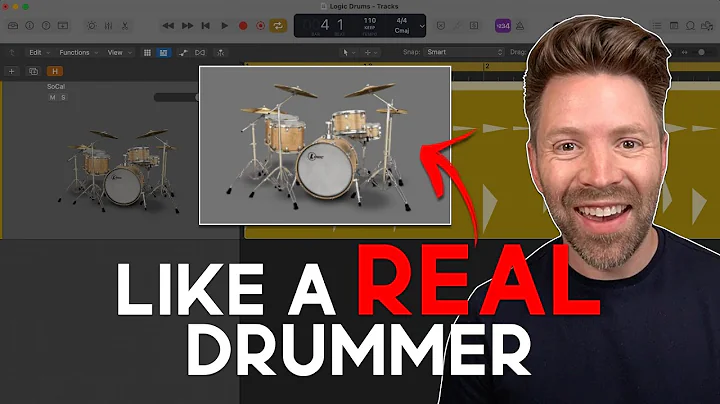Image resolution: width=720 pixels, height=404 pixels.
Task: Open the Edit menu in Tracks area
Action: pos(39,53)
